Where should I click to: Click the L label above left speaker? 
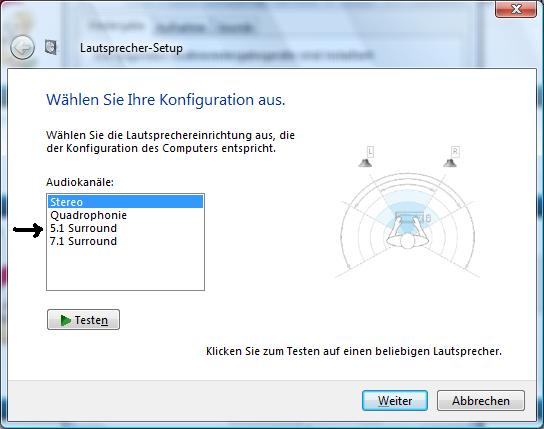pos(370,152)
